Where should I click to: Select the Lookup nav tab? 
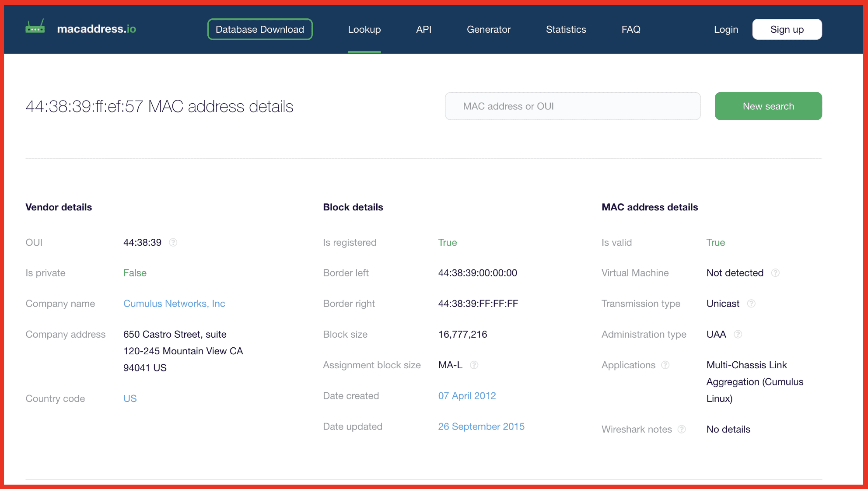click(364, 29)
